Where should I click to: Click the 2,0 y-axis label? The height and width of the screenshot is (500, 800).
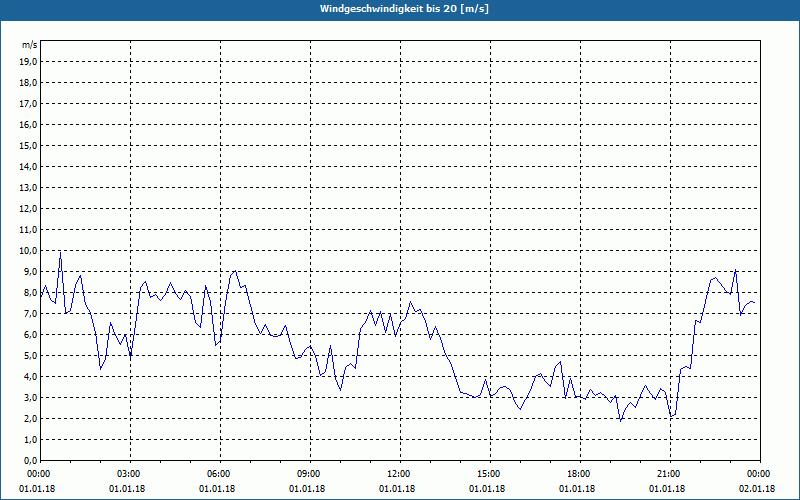tap(30, 418)
